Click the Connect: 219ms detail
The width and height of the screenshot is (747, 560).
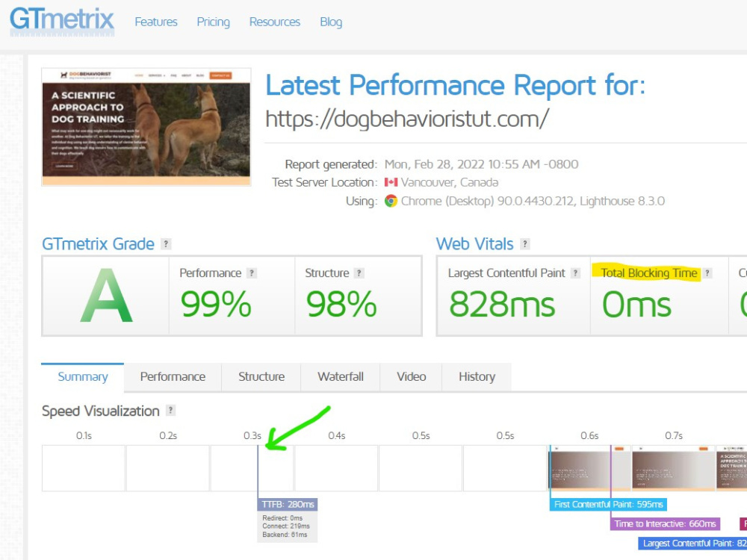tap(286, 526)
